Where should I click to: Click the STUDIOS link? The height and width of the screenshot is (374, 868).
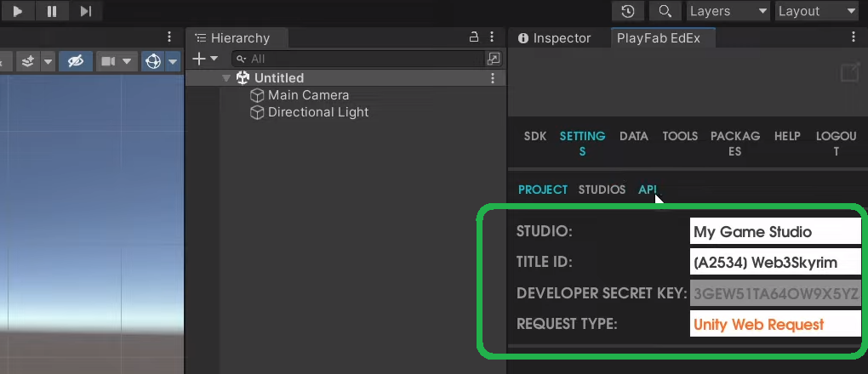602,190
